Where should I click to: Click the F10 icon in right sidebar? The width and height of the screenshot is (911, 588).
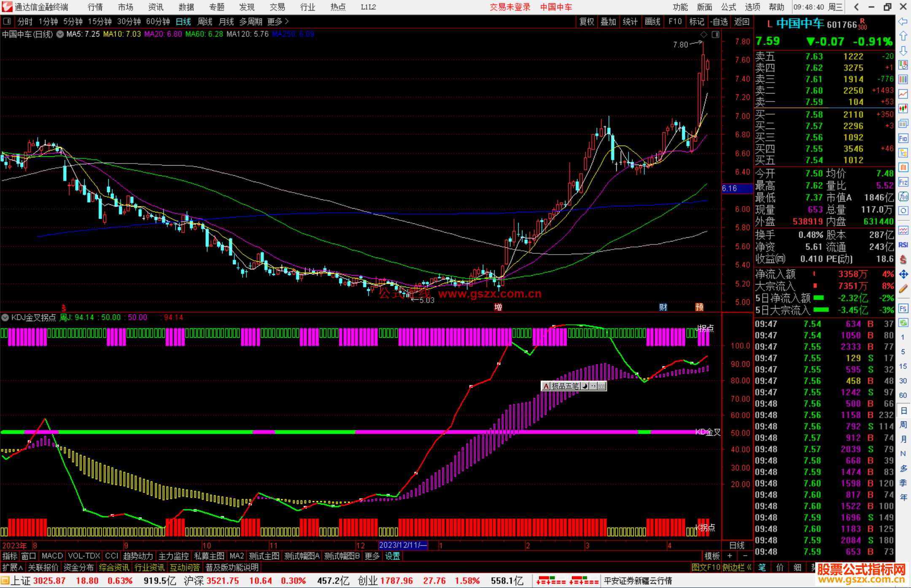[x=903, y=138]
